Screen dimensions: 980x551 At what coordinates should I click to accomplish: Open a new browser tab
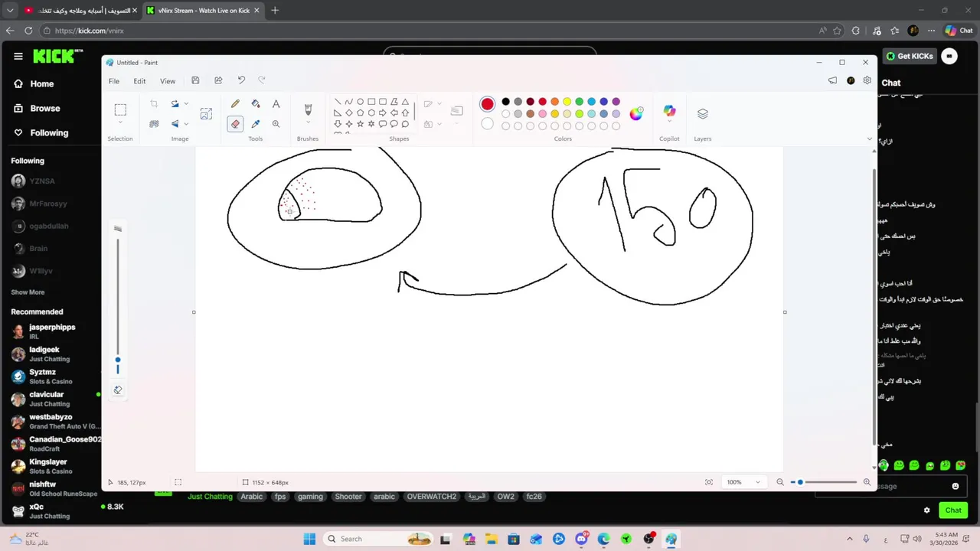coord(275,11)
